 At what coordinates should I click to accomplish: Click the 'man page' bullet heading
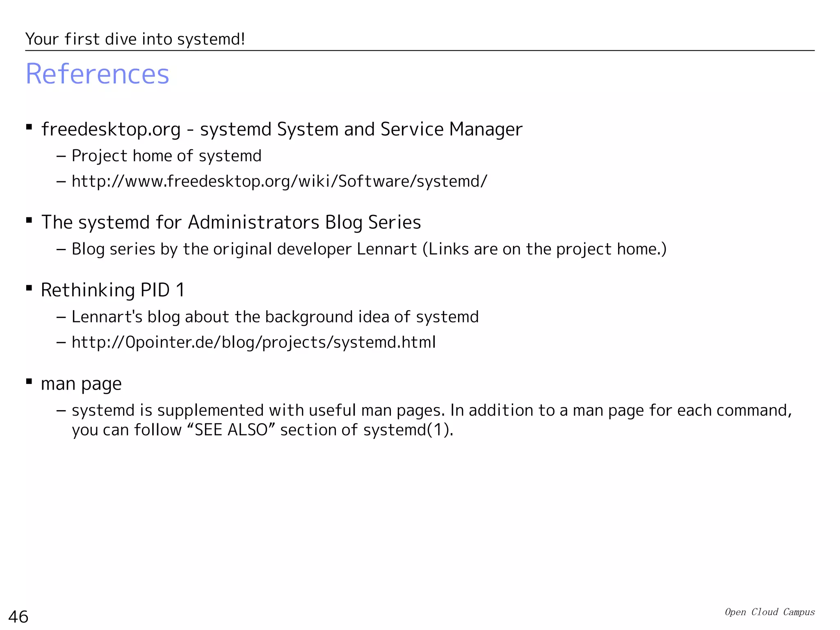[x=81, y=384]
